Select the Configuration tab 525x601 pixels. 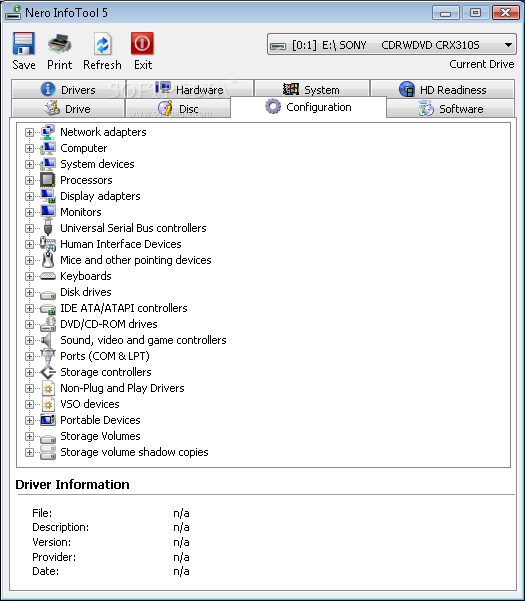coord(308,107)
